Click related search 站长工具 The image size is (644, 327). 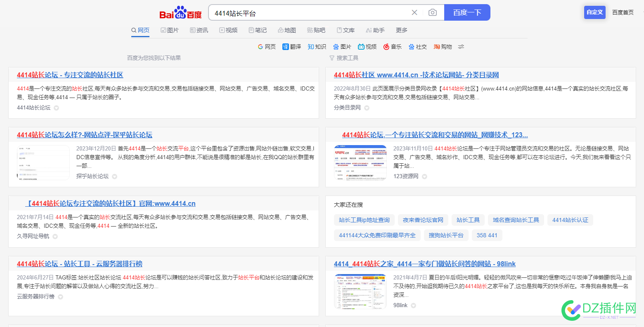[468, 220]
